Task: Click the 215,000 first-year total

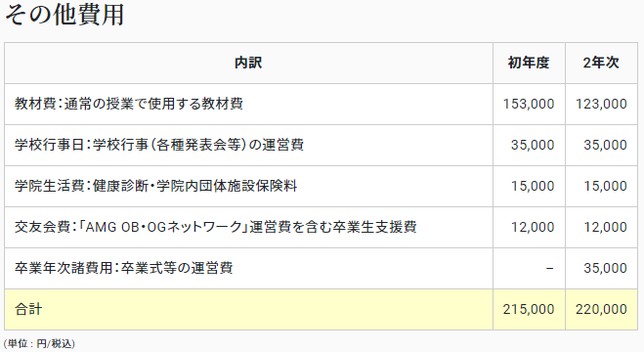Action: 529,309
